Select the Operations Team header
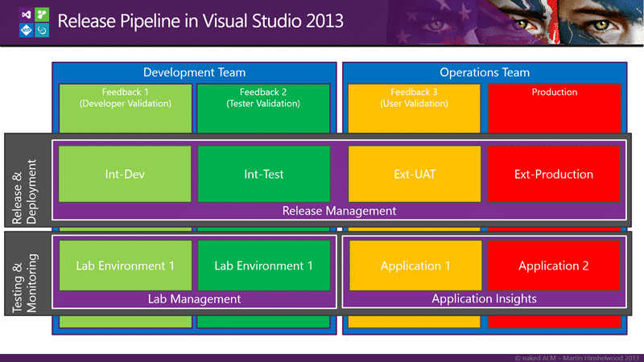 click(485, 72)
